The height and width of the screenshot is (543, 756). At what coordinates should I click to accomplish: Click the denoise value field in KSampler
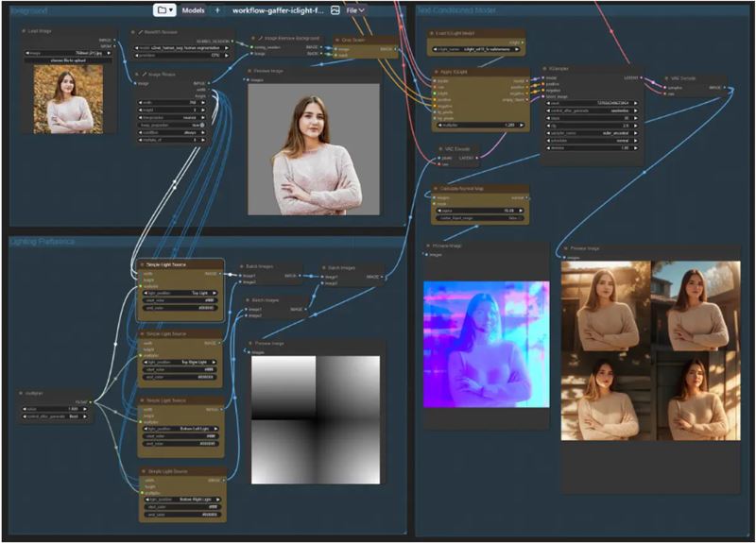click(x=592, y=148)
